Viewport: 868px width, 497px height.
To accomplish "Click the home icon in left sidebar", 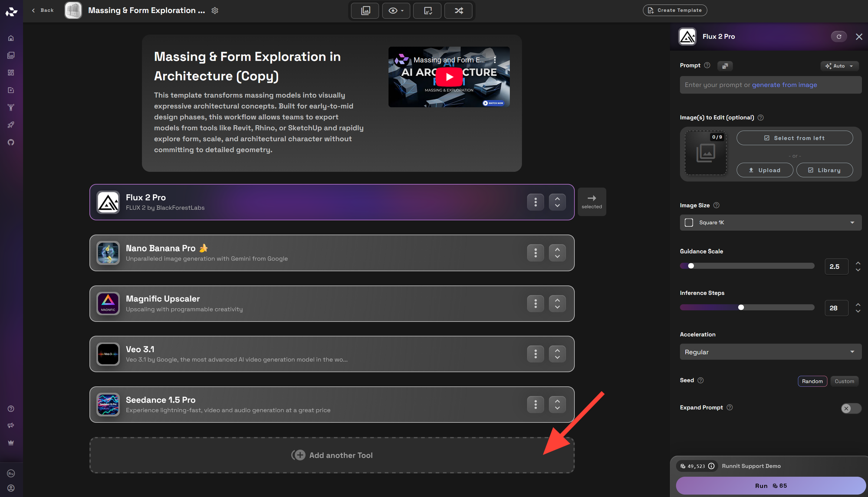I will coord(11,38).
